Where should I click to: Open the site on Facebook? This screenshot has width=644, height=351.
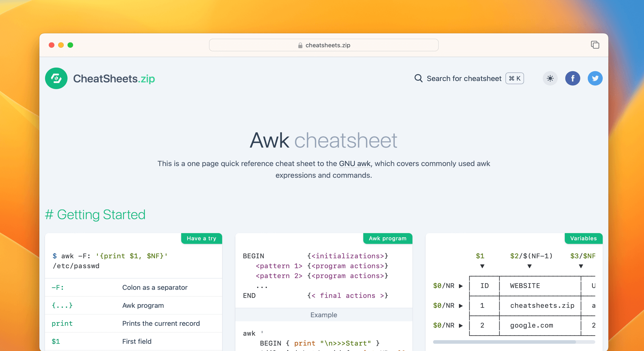(x=573, y=78)
